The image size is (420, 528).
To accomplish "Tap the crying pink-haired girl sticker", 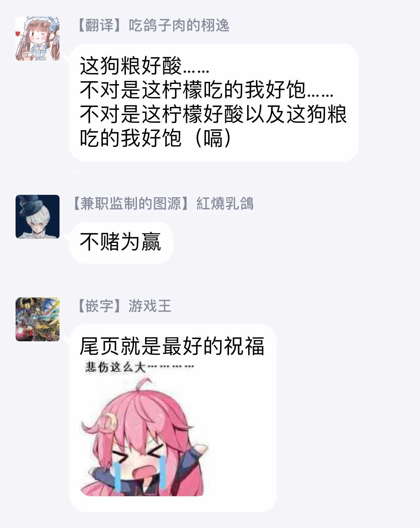I will click(x=144, y=429).
